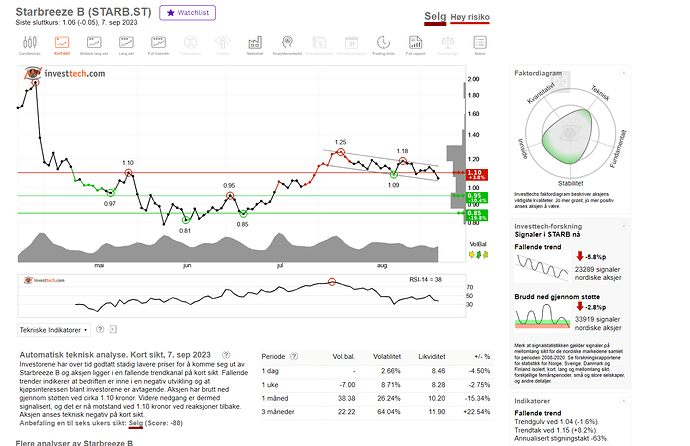Click the green 0.95 support label

[477, 197]
